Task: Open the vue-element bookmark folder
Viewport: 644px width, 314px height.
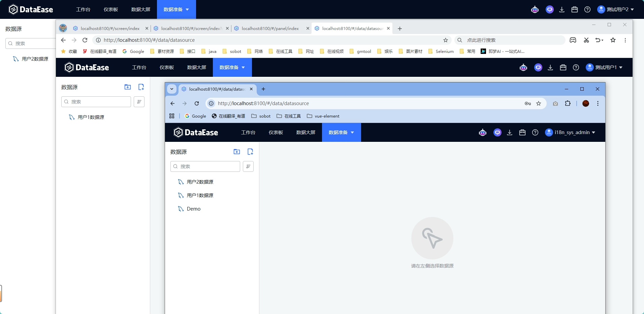Action: tap(323, 116)
